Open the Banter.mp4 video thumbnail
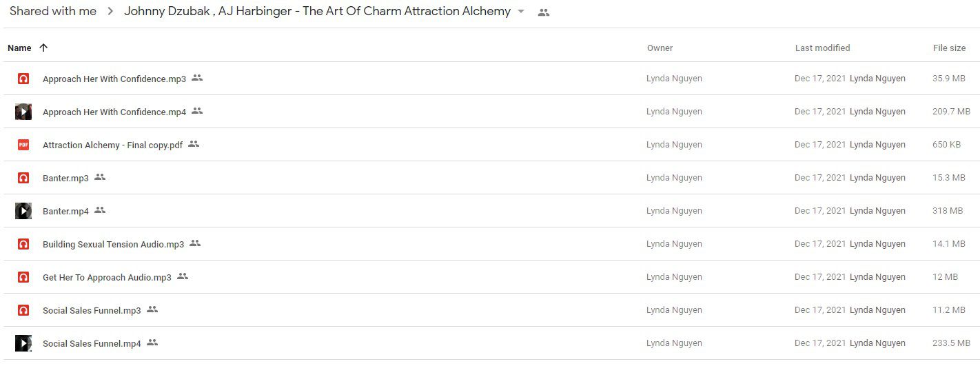 pyautogui.click(x=23, y=211)
